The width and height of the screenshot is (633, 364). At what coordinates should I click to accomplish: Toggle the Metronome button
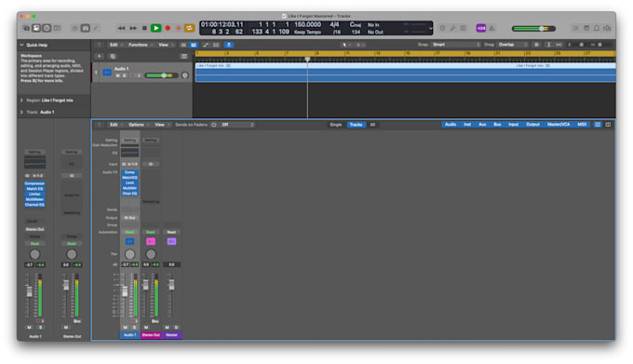coord(492,28)
